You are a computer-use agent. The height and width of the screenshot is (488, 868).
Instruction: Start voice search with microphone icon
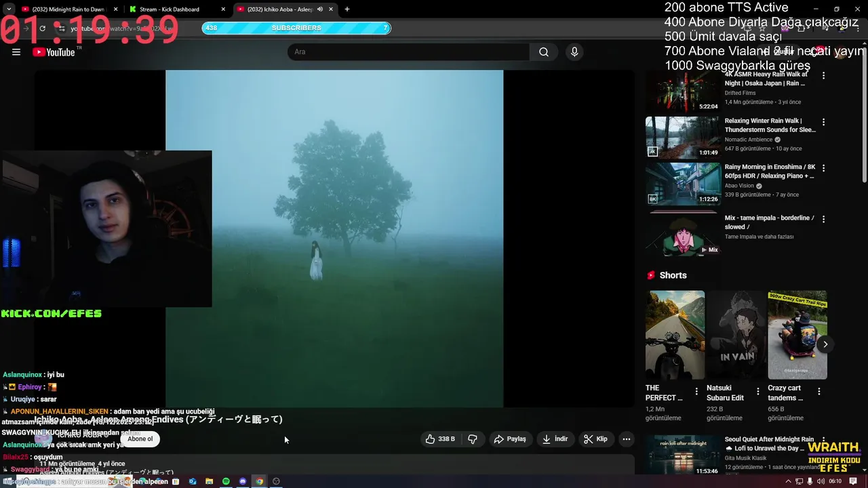(574, 52)
